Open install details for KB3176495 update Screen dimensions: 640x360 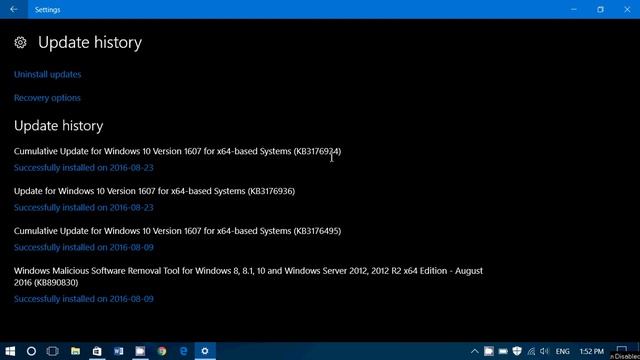pyautogui.click(x=84, y=247)
